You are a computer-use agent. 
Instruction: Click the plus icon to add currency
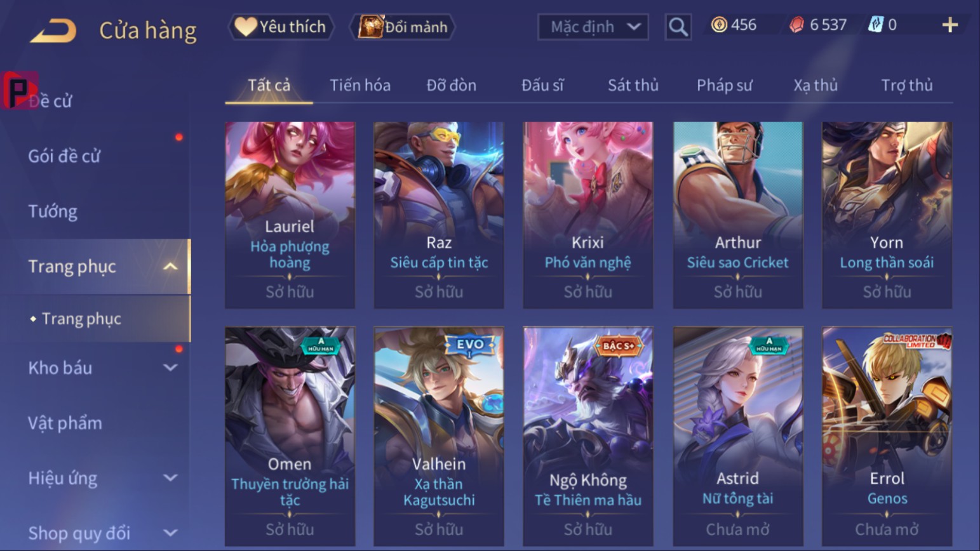click(950, 25)
